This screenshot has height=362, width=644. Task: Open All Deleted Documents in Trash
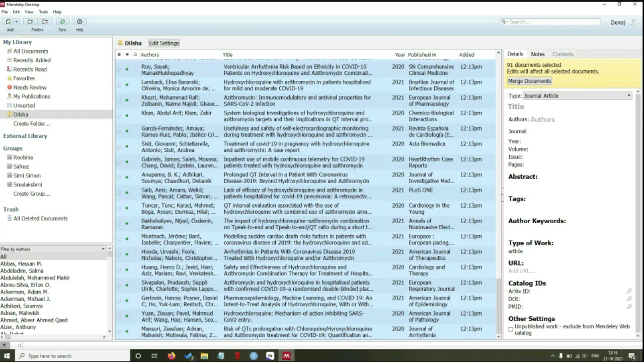40,219
